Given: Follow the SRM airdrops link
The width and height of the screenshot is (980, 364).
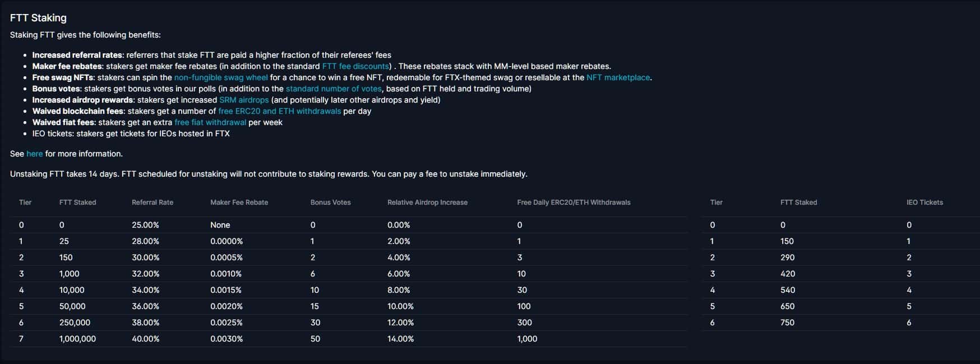Looking at the screenshot, I should click(244, 100).
